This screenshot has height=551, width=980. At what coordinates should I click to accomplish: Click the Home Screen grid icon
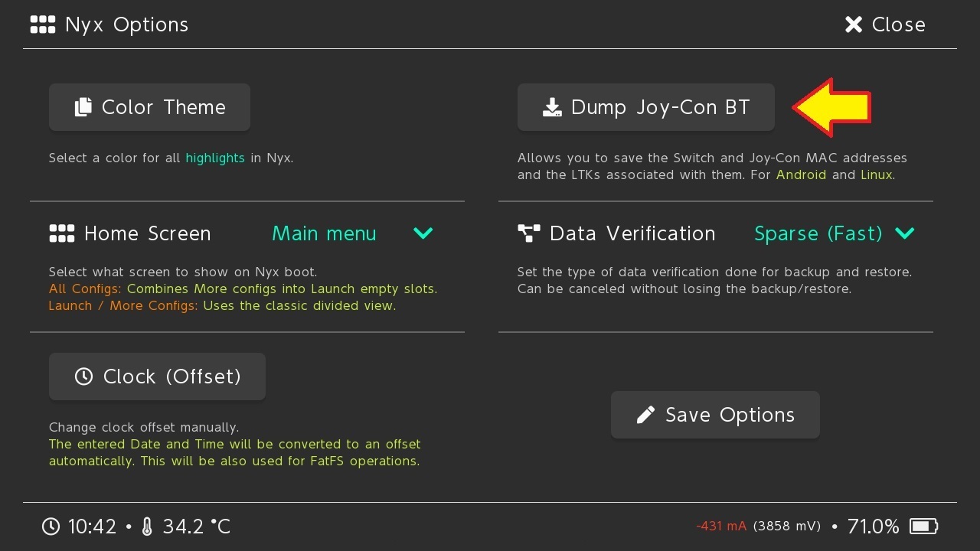(x=61, y=233)
